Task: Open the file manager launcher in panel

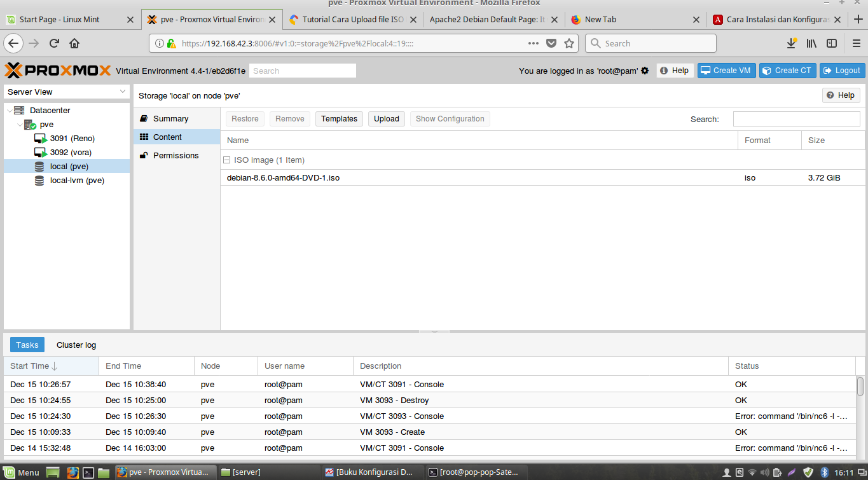Action: [x=104, y=472]
